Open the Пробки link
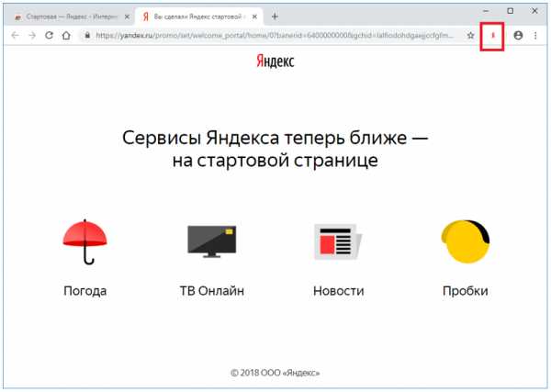The width and height of the screenshot is (551, 392). 466,291
